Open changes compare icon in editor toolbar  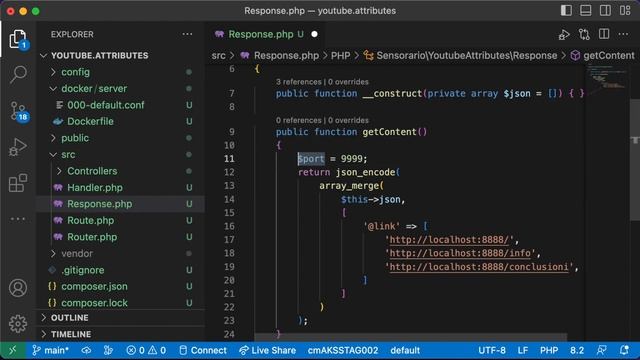click(584, 34)
